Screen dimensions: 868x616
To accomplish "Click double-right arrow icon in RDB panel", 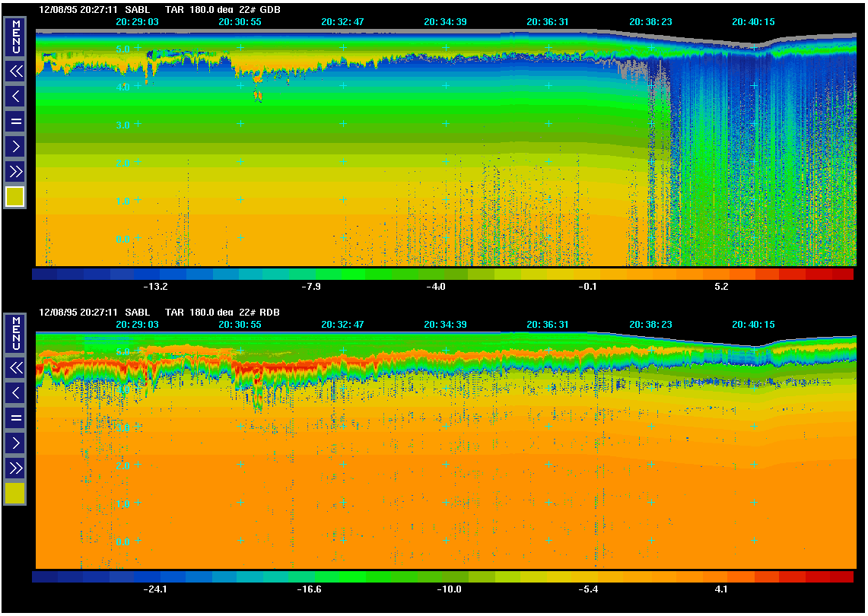I will pyautogui.click(x=15, y=468).
